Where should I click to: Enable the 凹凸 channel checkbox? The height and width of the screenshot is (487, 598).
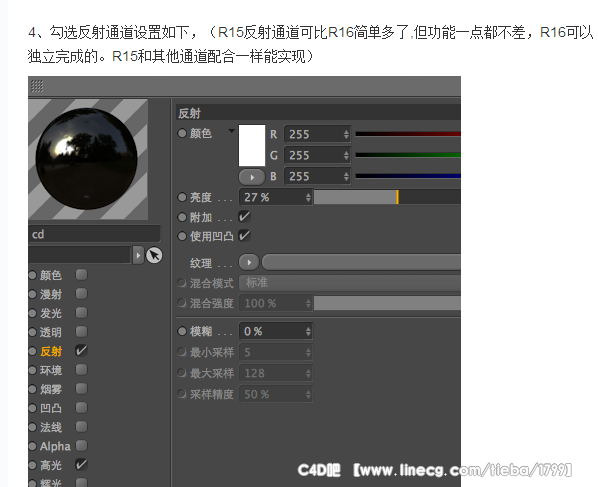[81, 408]
